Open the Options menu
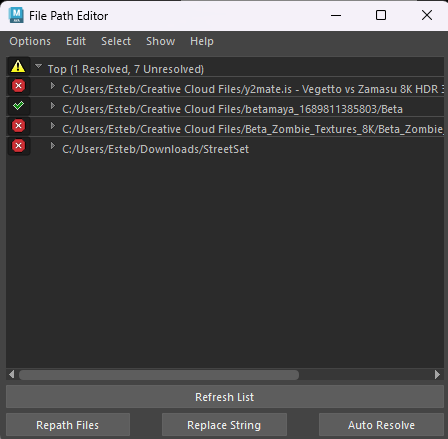The height and width of the screenshot is (439, 448). coord(30,41)
